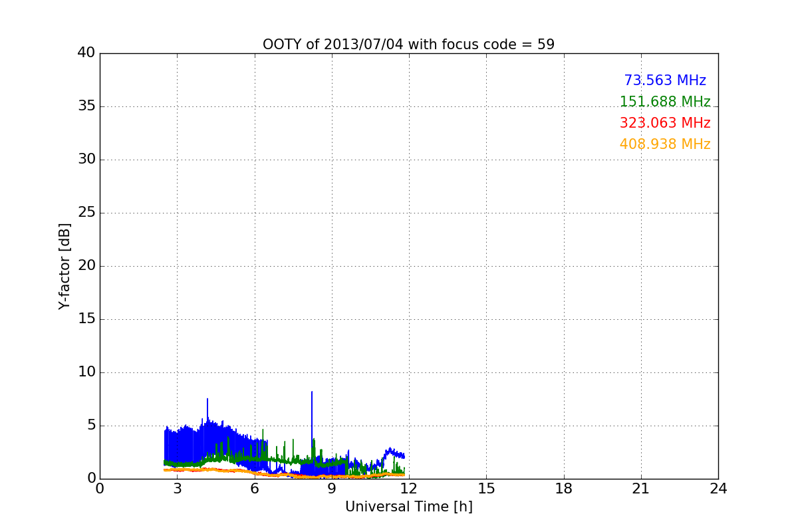Select the green 151.688 MHz legend label

pyautogui.click(x=665, y=102)
